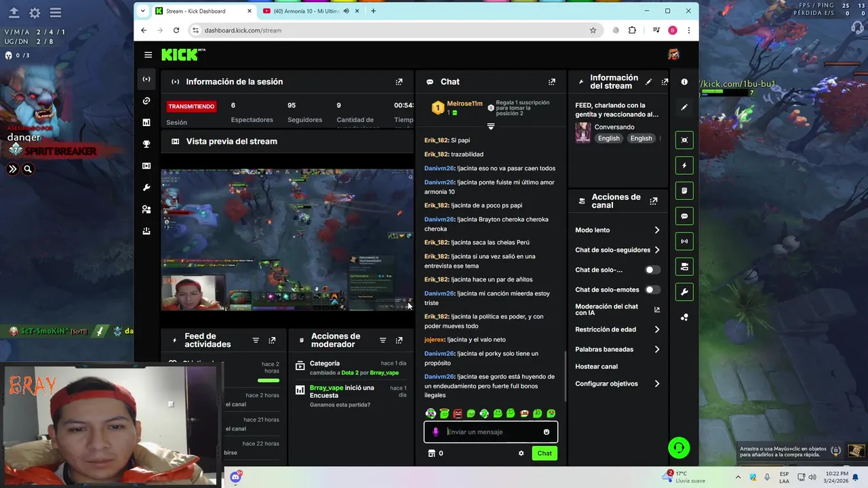Click the camera moderation icon in right toolbar
Screen dimensions: 868x488
click(684, 266)
